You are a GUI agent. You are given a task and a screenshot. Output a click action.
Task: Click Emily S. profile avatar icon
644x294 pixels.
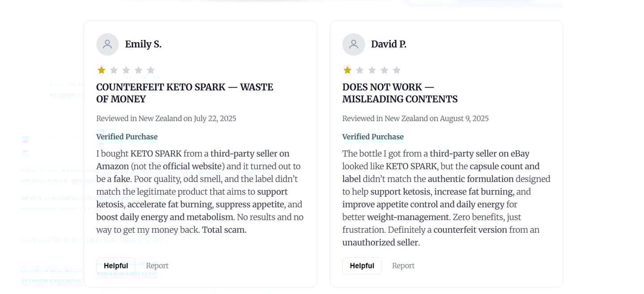click(x=107, y=44)
